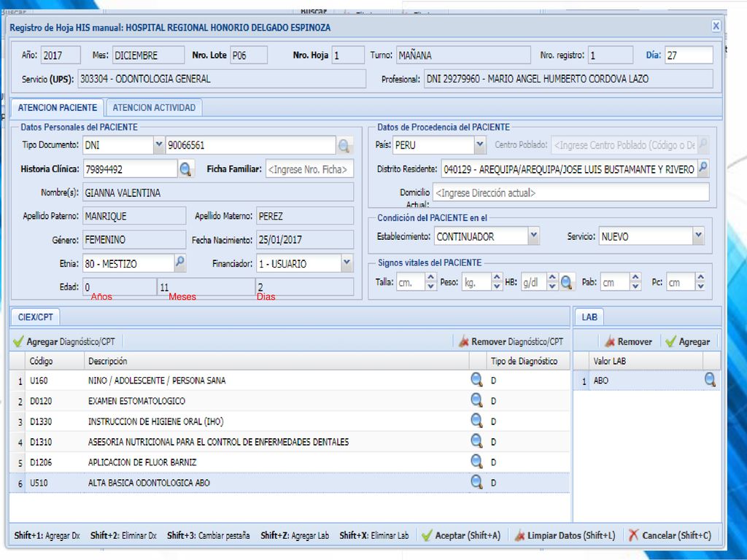This screenshot has height=560, width=747.
Task: Search patient by document number magnifier
Action: pos(344,146)
